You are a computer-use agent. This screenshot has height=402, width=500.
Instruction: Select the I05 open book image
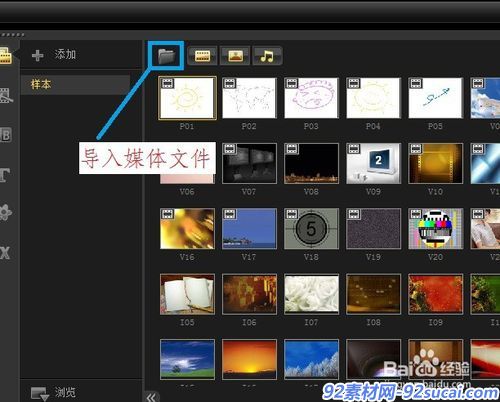pyautogui.click(x=187, y=294)
